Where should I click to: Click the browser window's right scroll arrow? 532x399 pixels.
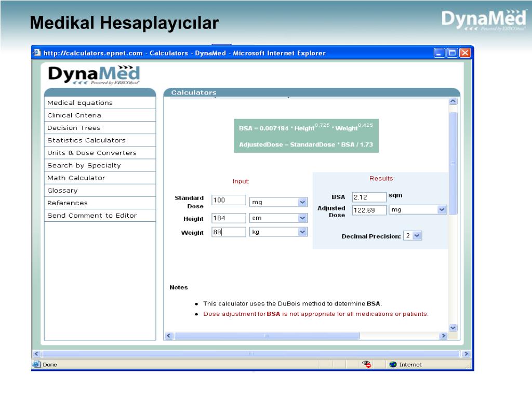coord(466,354)
